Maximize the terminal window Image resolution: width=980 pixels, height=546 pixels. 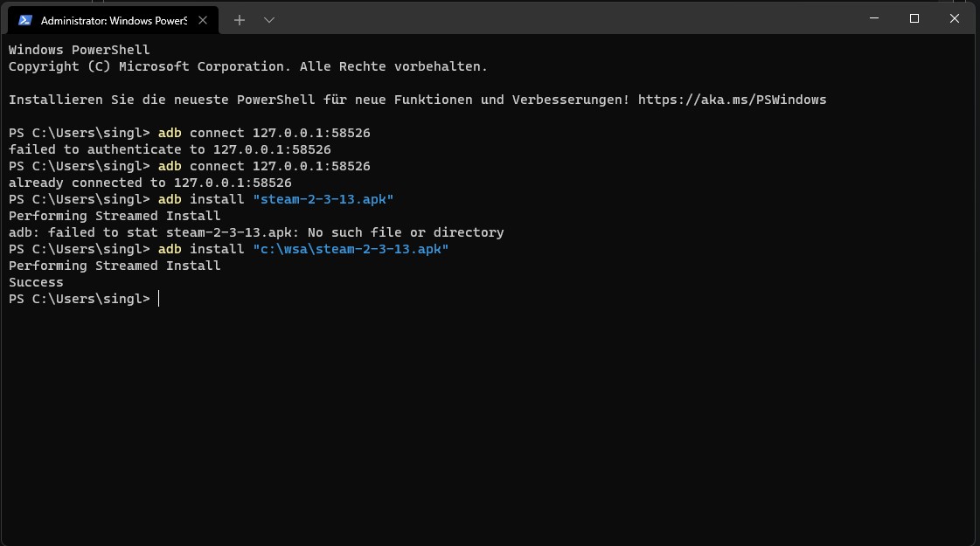tap(914, 18)
